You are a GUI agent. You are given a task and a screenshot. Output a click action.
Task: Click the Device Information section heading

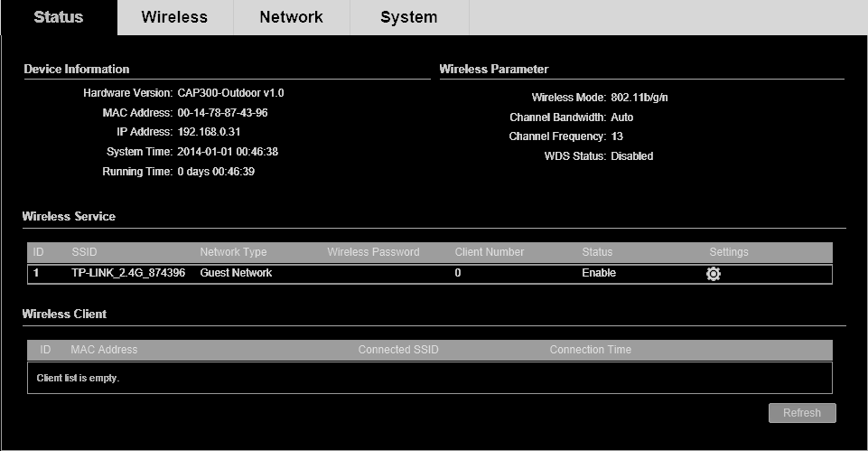pyautogui.click(x=77, y=70)
